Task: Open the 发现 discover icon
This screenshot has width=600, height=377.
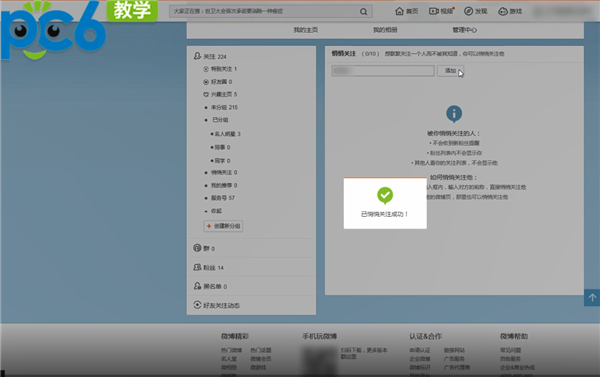Action: click(468, 11)
